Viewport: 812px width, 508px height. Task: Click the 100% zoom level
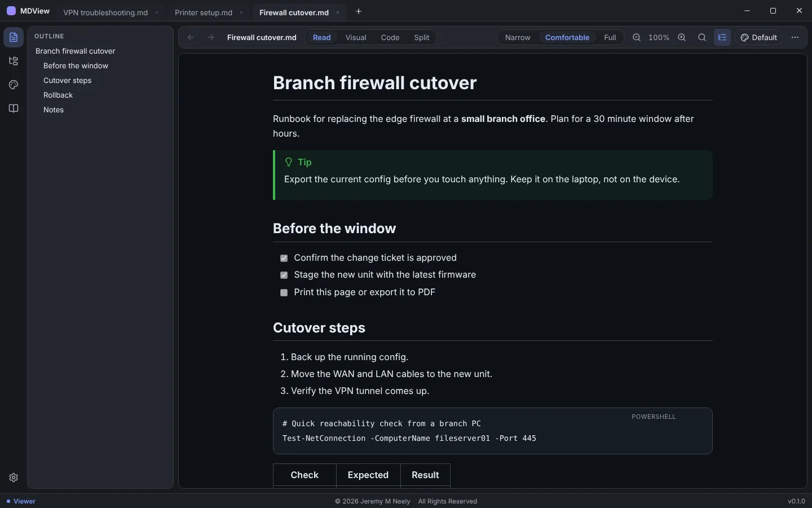(x=659, y=37)
